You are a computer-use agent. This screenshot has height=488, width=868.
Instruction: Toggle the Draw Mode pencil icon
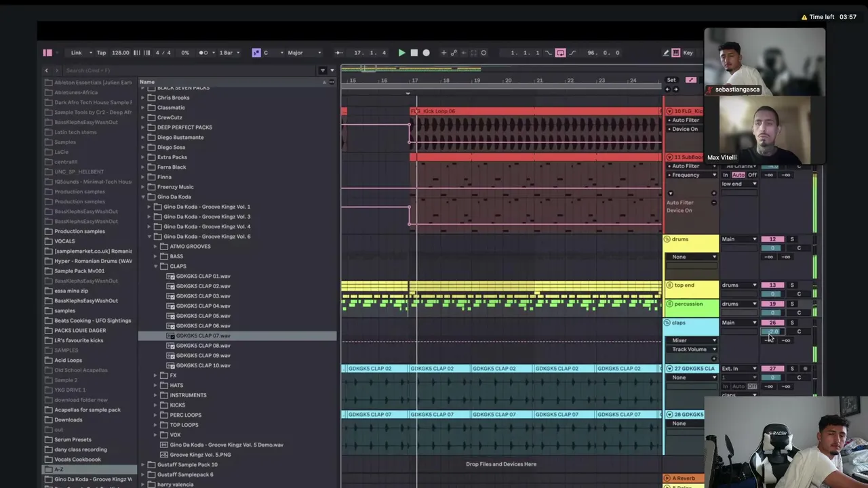tap(666, 53)
